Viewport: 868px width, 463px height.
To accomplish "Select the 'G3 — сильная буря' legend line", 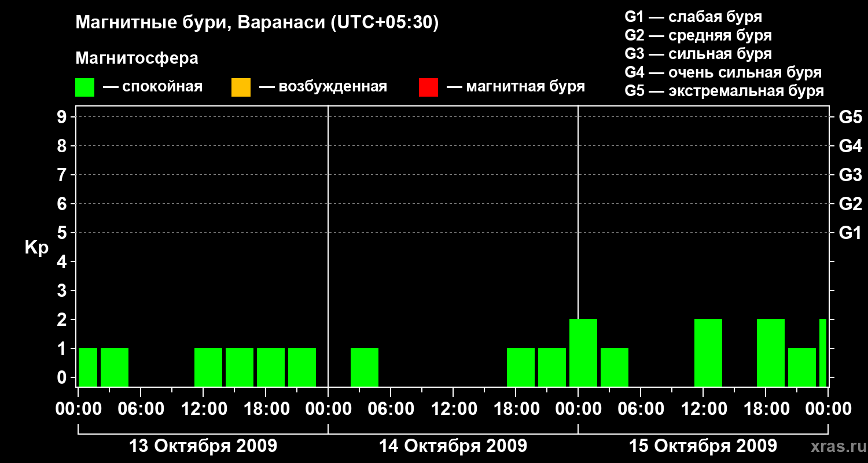I will pyautogui.click(x=698, y=54).
